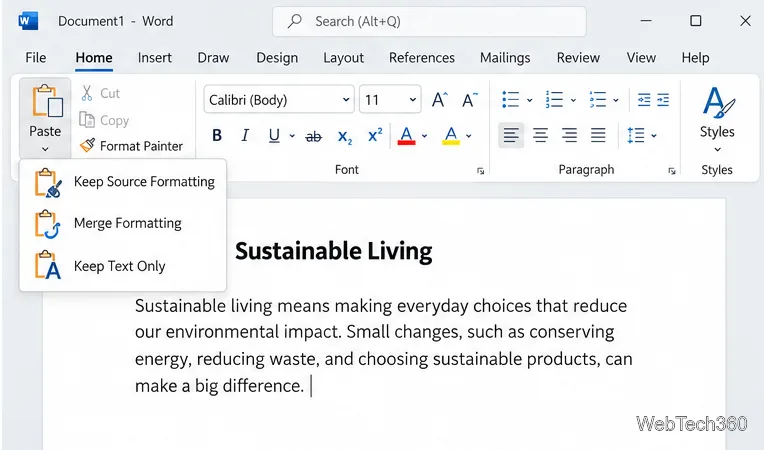Open the Calibri (Body) font name dropdown
The height and width of the screenshot is (450, 764).
[x=346, y=100]
